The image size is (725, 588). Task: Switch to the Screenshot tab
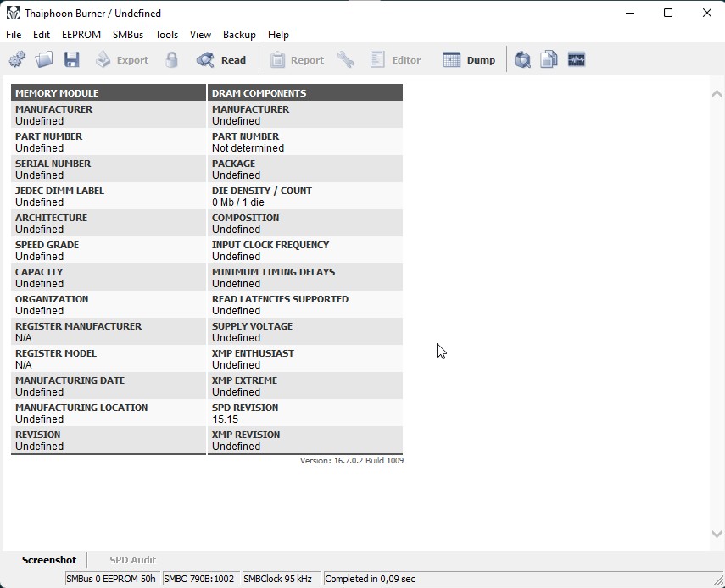(x=49, y=560)
